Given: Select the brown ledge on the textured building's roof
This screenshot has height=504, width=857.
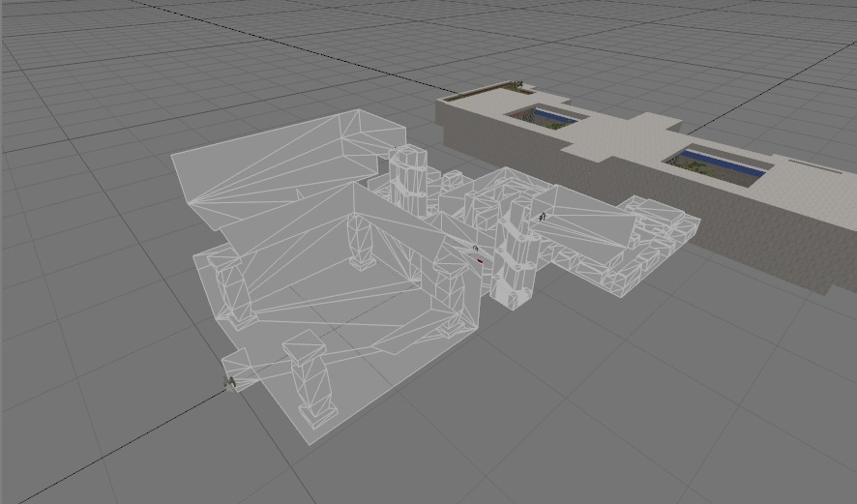Looking at the screenshot, I should 484,91.
